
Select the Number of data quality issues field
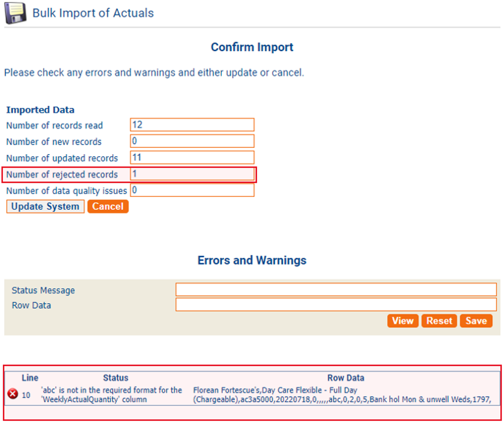point(192,190)
